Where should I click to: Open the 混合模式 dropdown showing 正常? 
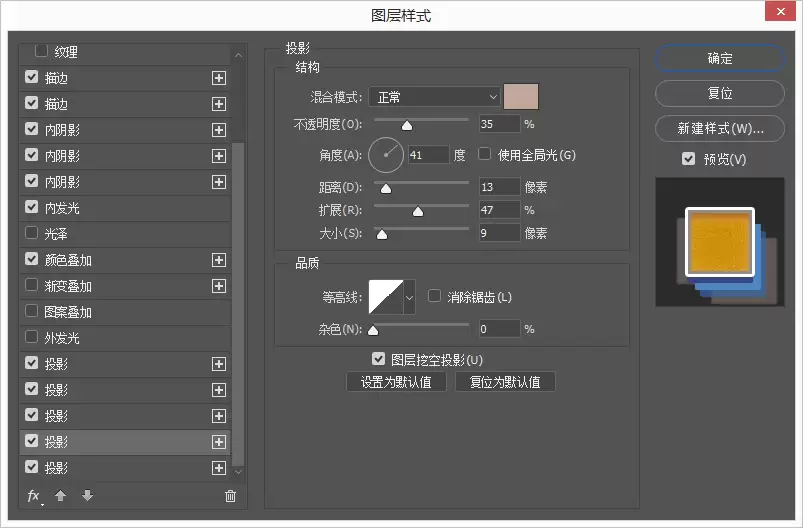click(434, 97)
